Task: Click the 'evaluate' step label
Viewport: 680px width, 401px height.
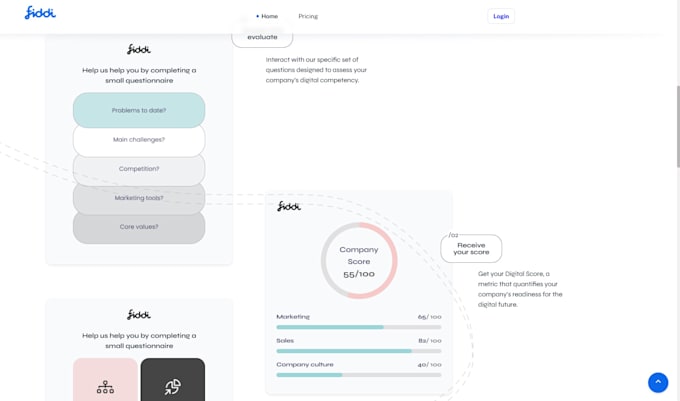Action: pos(262,37)
